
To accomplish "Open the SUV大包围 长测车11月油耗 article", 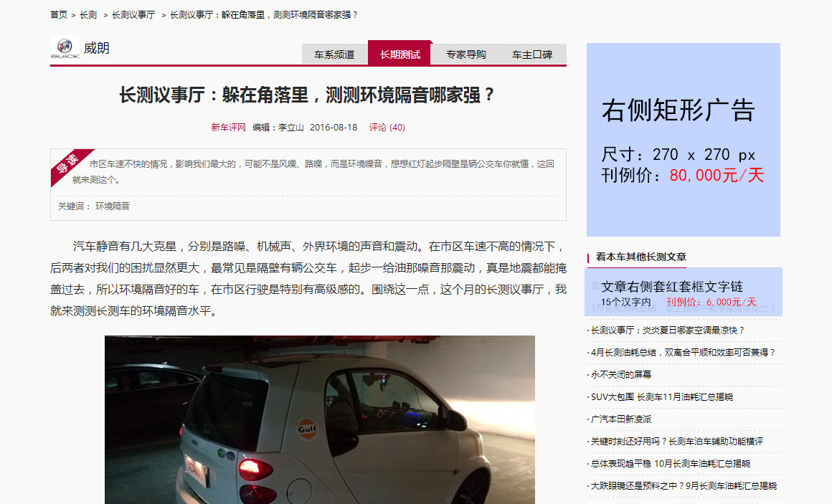I will (x=662, y=397).
